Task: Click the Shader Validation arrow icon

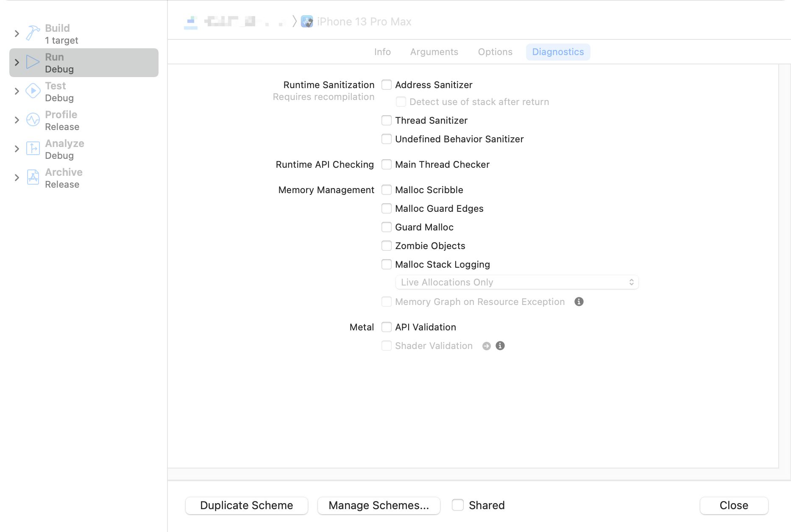Action: [x=487, y=346]
